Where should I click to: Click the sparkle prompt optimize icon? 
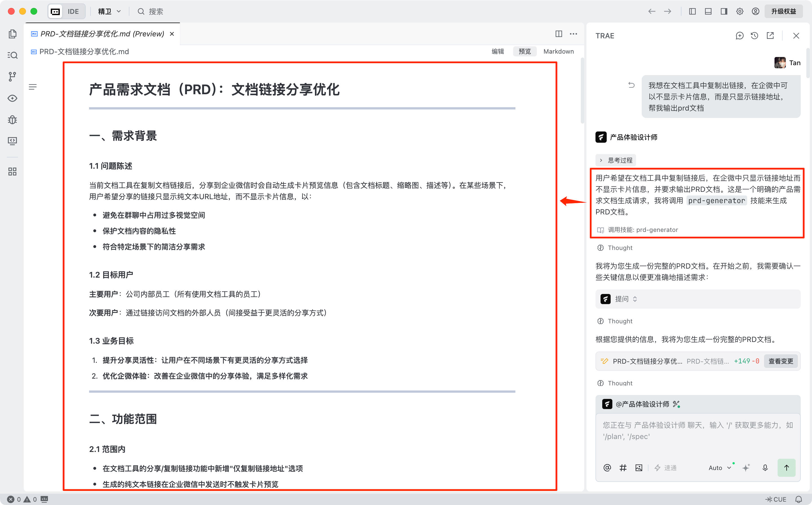746,467
